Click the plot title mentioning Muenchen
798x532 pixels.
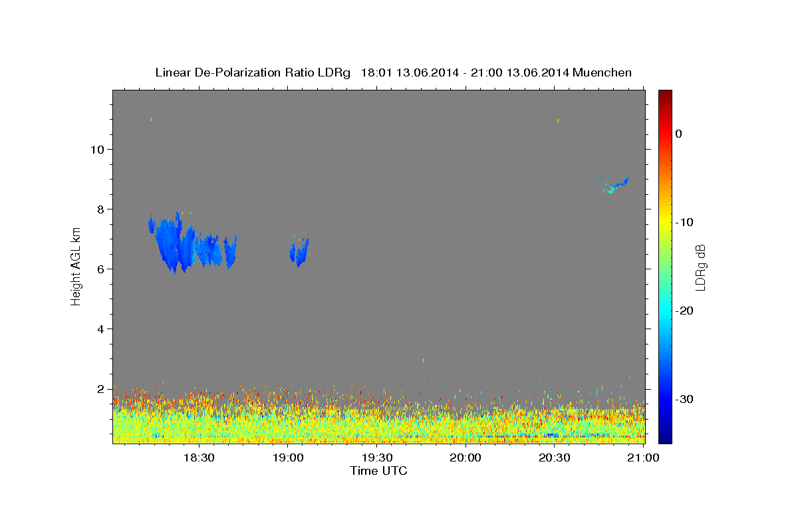tap(393, 72)
